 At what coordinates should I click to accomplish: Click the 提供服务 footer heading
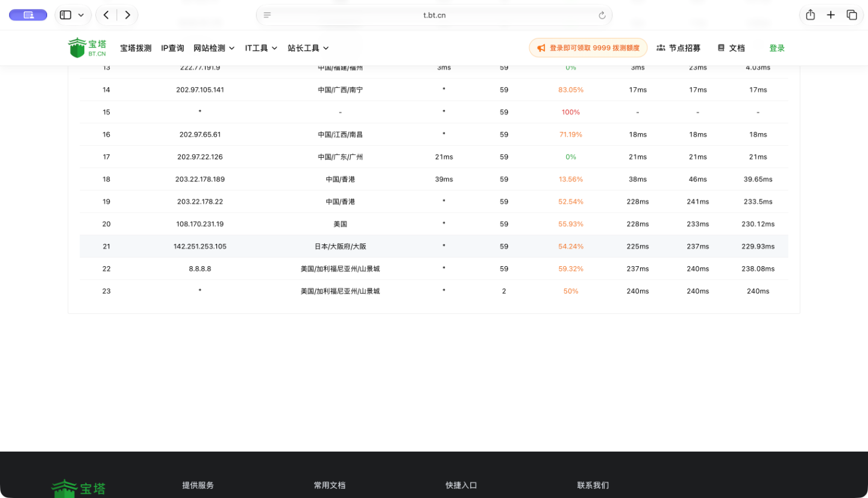198,485
